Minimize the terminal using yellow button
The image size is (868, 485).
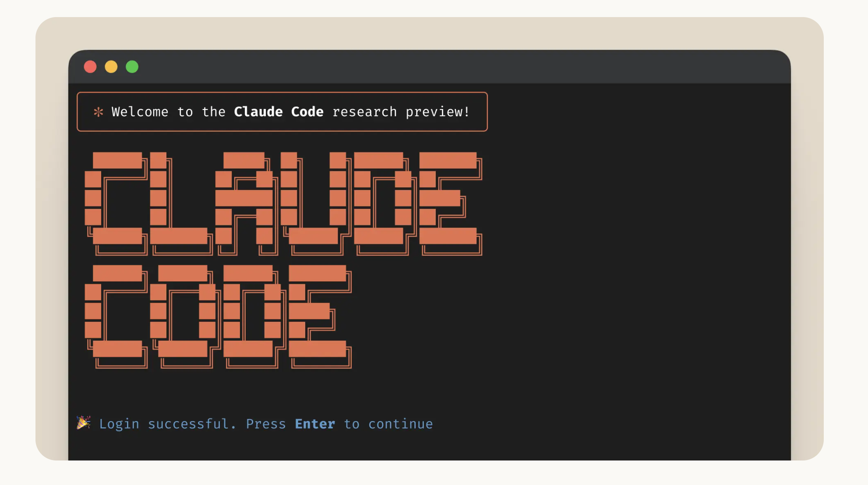[x=111, y=67]
